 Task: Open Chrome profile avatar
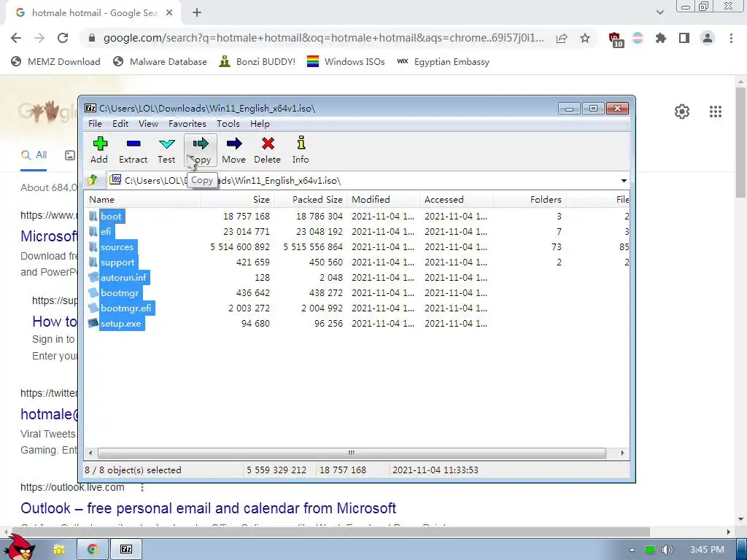click(708, 38)
